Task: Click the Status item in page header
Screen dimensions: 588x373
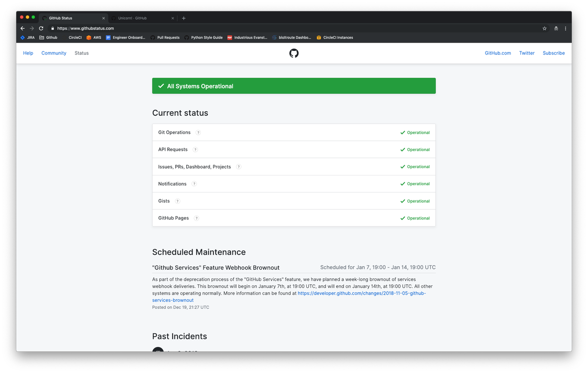Action: pos(82,53)
